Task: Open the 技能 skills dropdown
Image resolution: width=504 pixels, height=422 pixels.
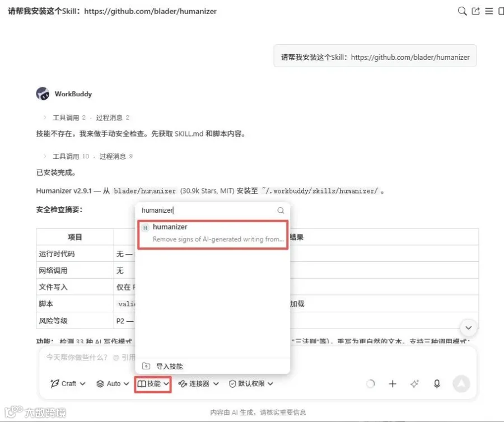Action: [153, 384]
